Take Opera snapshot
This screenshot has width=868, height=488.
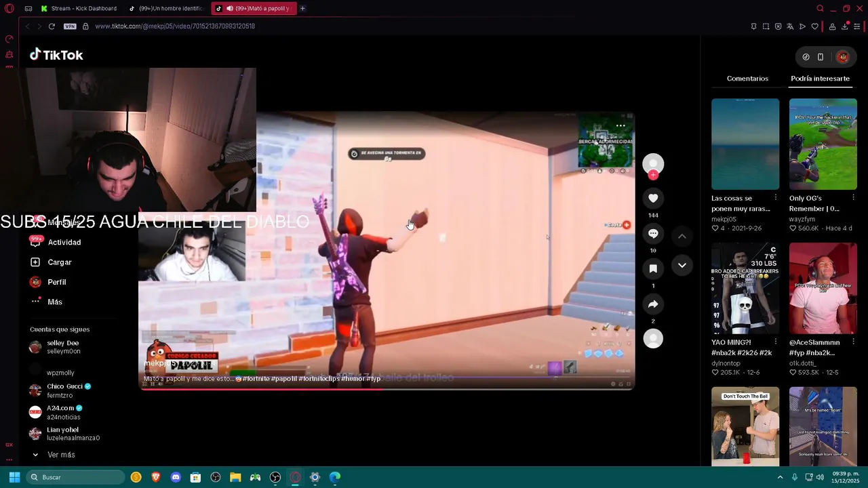pyautogui.click(x=766, y=26)
